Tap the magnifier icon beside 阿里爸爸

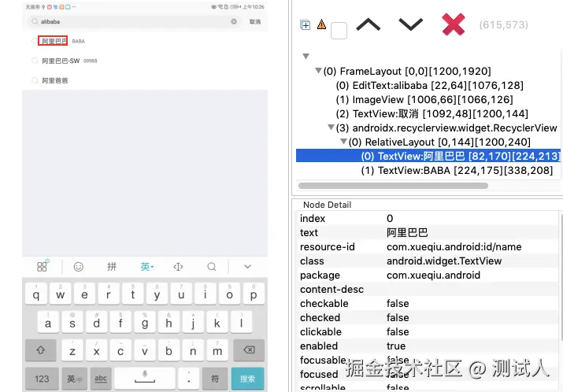pyautogui.click(x=35, y=80)
